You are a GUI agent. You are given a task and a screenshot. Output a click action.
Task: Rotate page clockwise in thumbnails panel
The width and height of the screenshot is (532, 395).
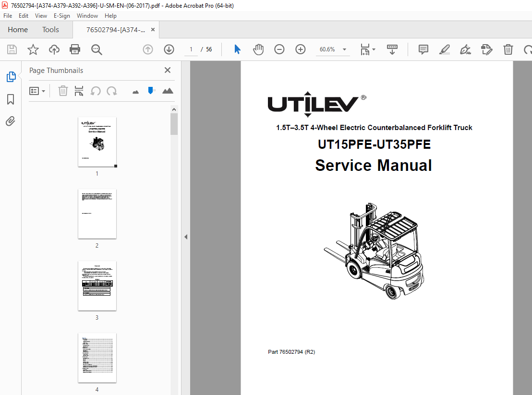[x=111, y=91]
